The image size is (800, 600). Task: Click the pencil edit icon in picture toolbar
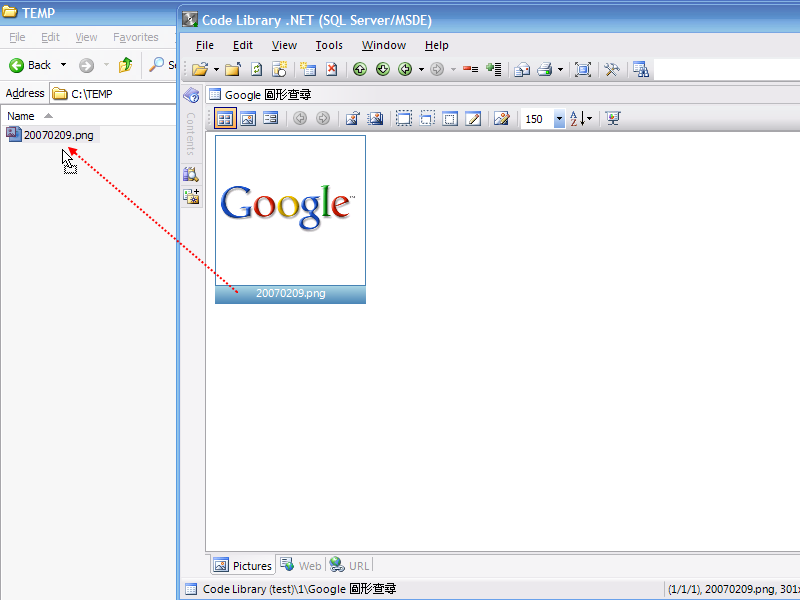(x=473, y=119)
